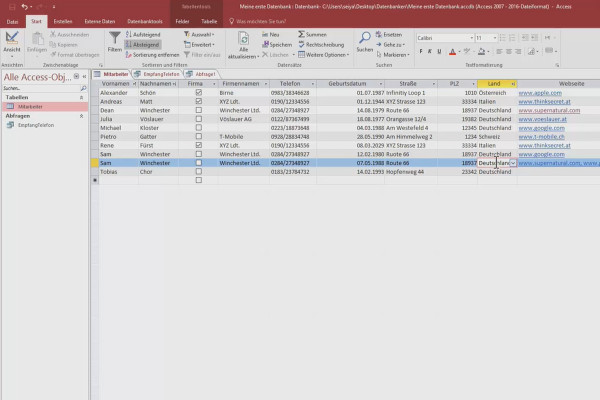The image size is (600, 400).
Task: Align text left in ribbon
Action: coord(499,51)
